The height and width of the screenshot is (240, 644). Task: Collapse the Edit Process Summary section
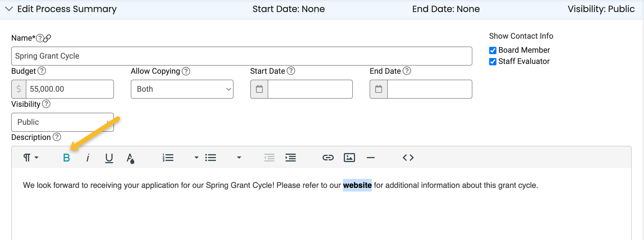pyautogui.click(x=9, y=9)
